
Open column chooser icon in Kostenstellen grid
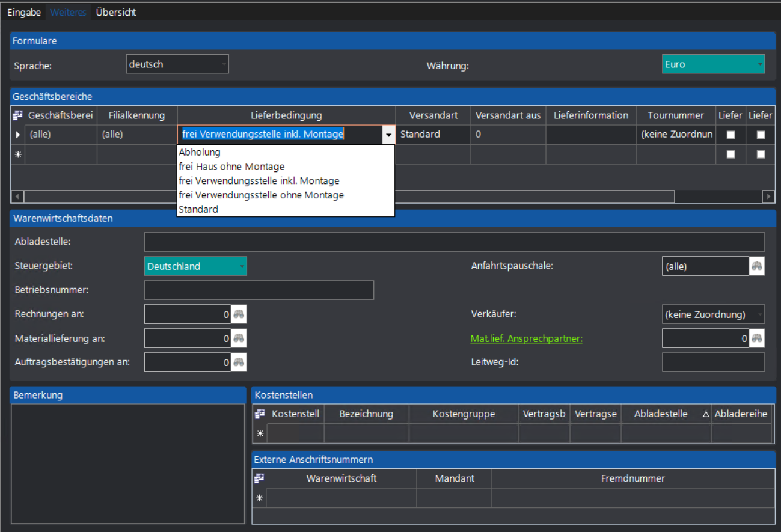(x=260, y=414)
